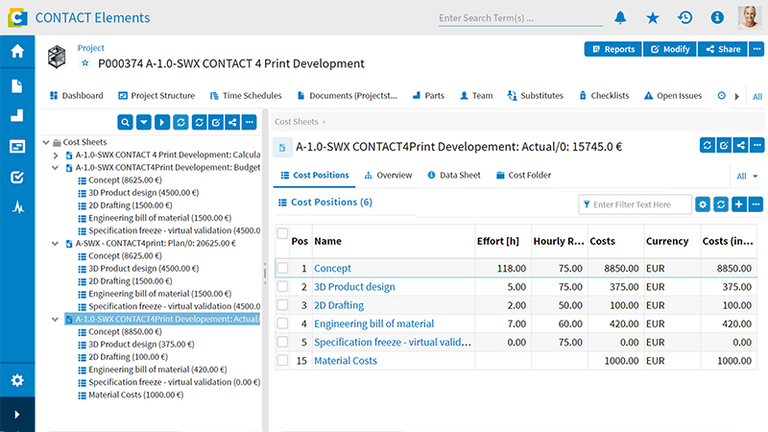Open favorites star in top bar

click(652, 18)
